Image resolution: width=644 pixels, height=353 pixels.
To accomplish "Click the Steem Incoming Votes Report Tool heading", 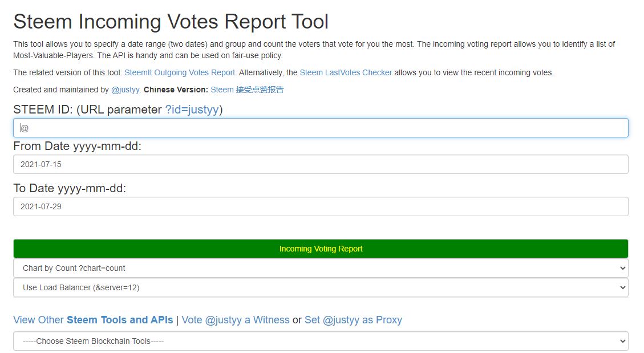I will point(171,21).
